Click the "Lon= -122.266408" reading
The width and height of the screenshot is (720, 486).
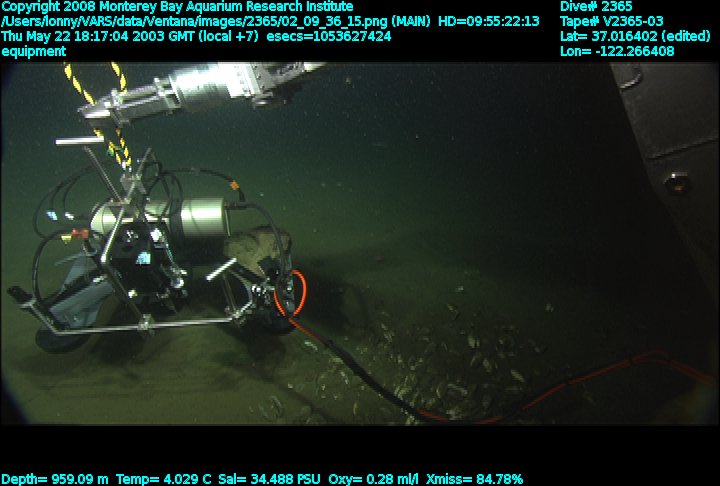point(617,51)
